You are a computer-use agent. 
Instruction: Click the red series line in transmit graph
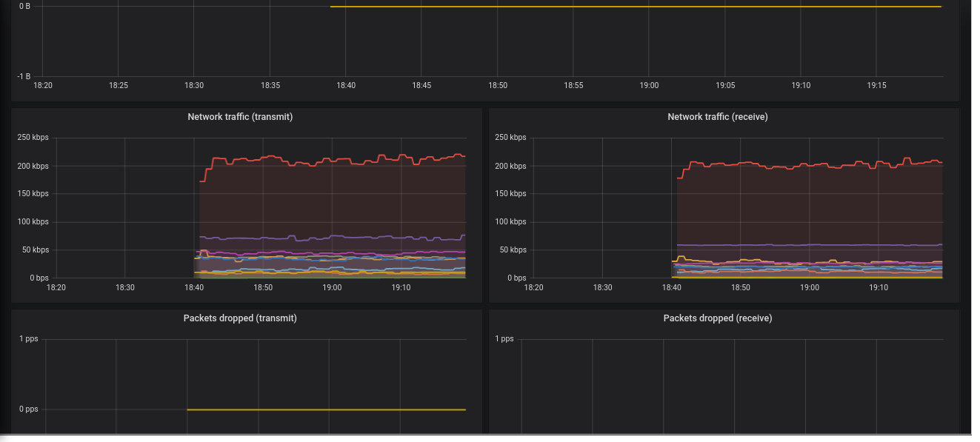(x=333, y=160)
